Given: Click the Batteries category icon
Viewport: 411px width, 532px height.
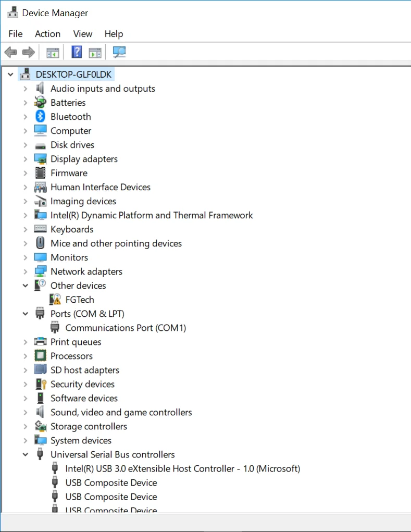Looking at the screenshot, I should click(x=40, y=103).
